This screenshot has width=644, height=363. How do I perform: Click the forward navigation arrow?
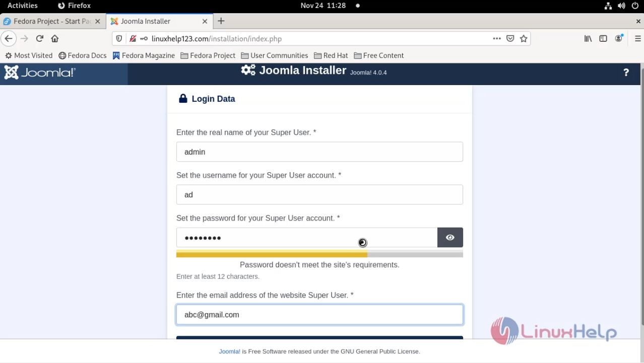(24, 38)
